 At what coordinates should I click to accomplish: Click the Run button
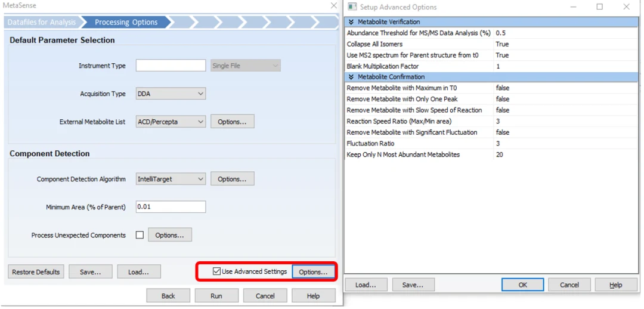pyautogui.click(x=216, y=296)
